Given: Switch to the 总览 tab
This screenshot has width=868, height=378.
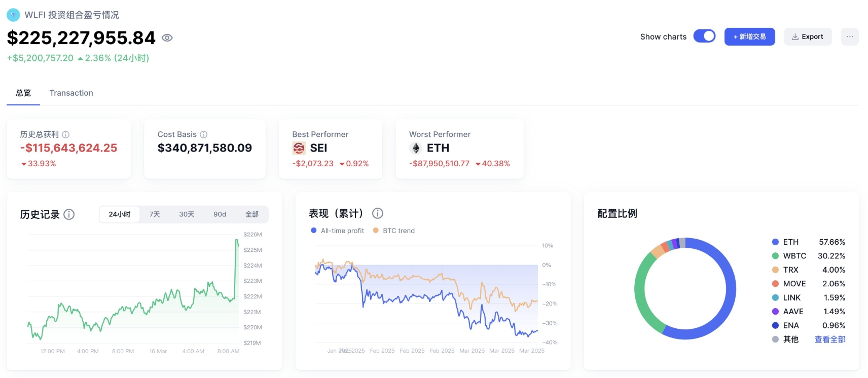Looking at the screenshot, I should coord(23,93).
